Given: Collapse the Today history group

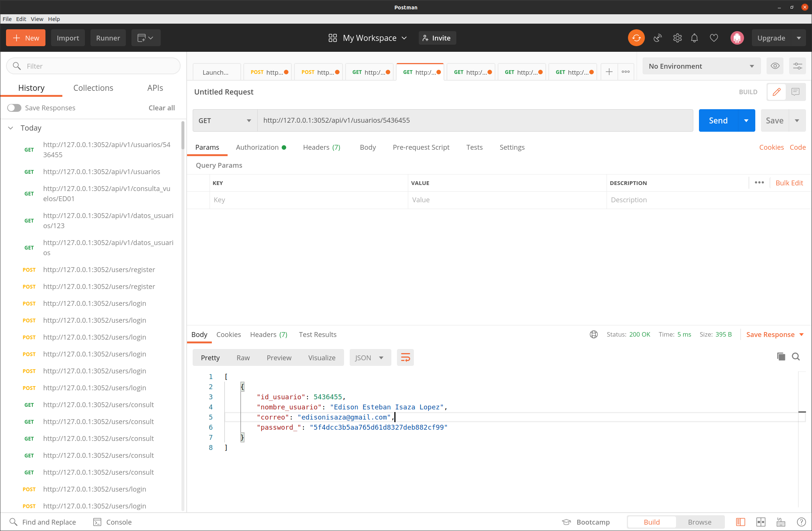Looking at the screenshot, I should 11,128.
